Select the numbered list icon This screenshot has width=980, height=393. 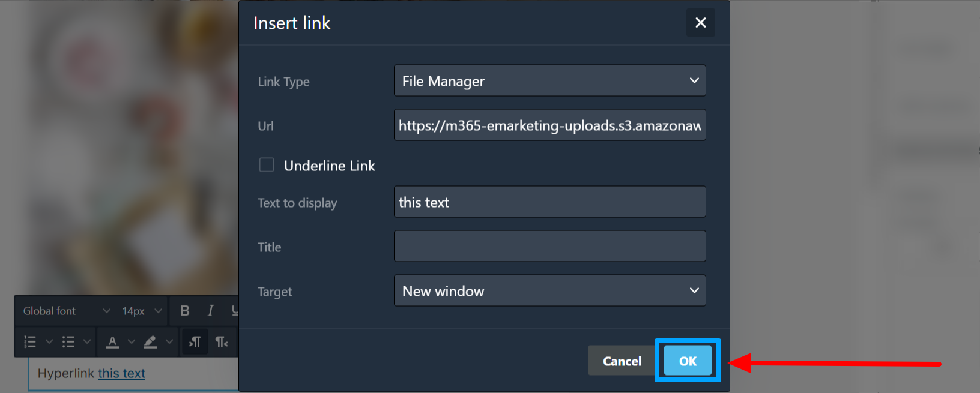(x=30, y=342)
